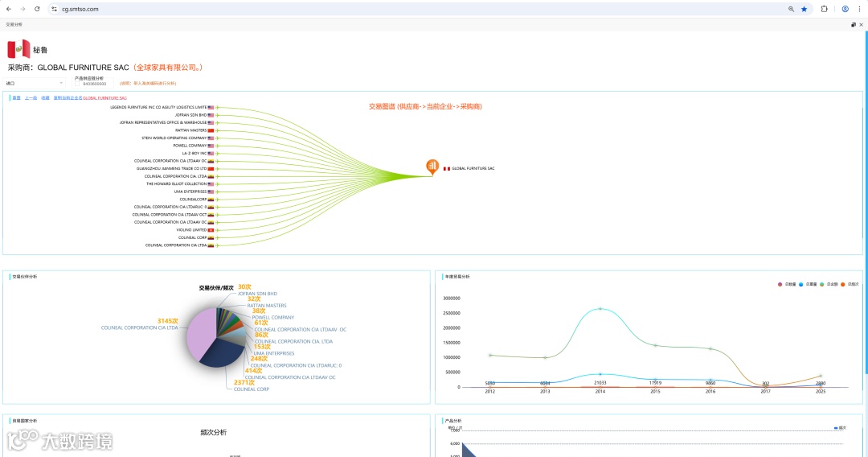Toggle checkbox beside 9403600000
Screen dimensions: 868x457
click(x=77, y=84)
